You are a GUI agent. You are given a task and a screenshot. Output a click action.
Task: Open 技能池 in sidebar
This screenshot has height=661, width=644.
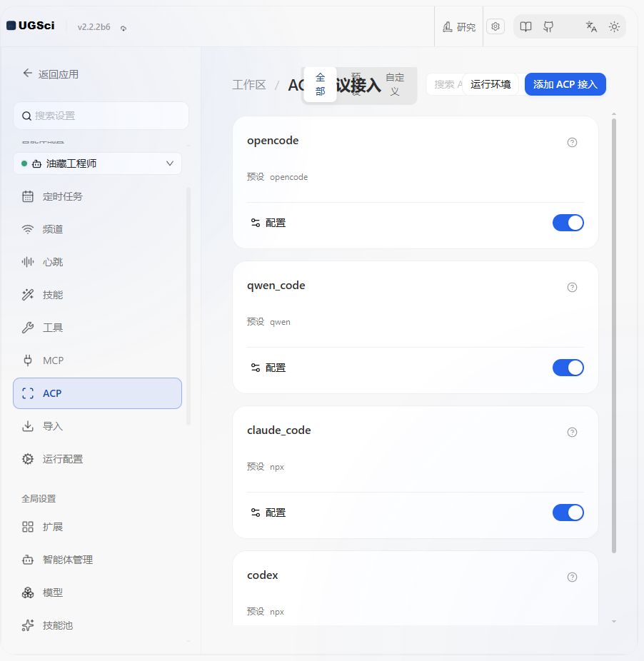pyautogui.click(x=97, y=625)
